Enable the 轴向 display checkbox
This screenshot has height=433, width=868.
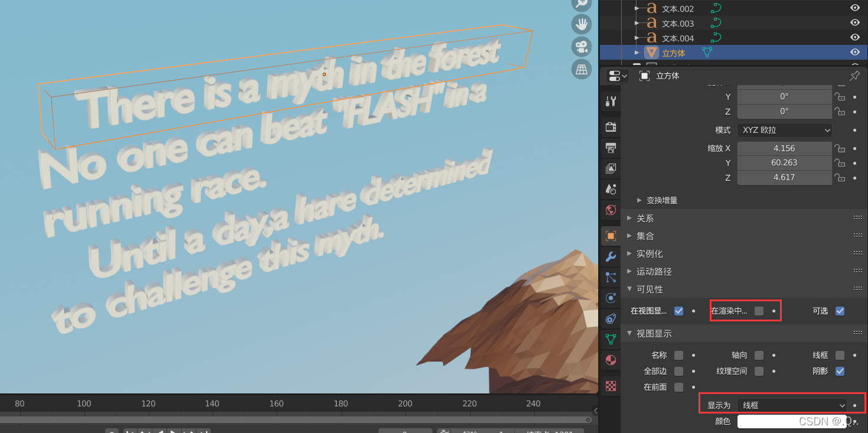coord(759,355)
